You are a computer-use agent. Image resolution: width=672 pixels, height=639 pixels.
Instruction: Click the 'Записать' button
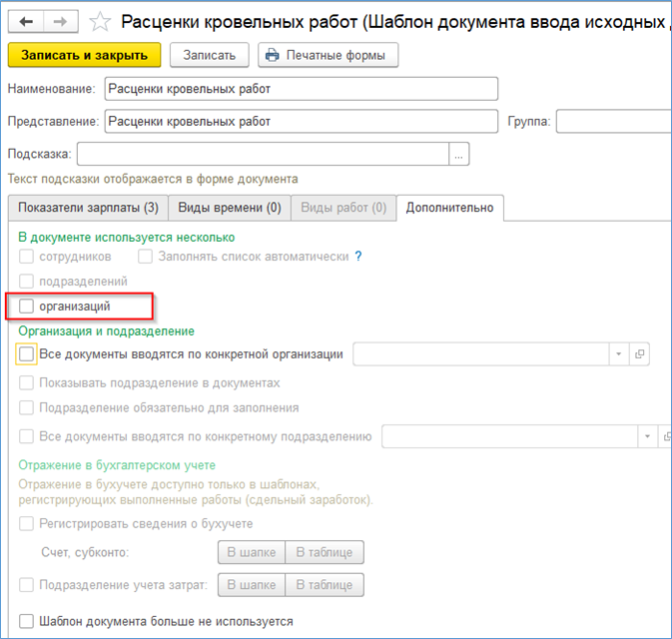pos(209,55)
